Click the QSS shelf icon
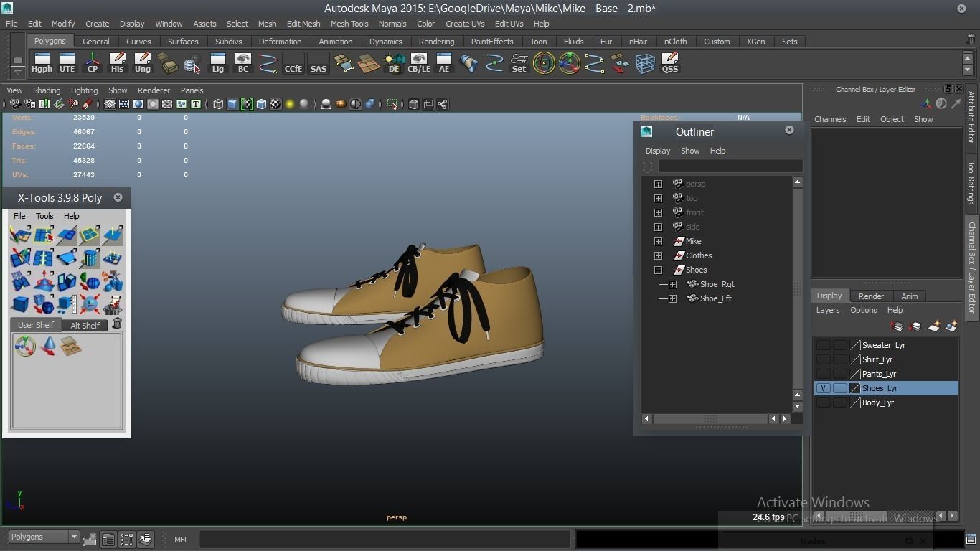 point(669,63)
